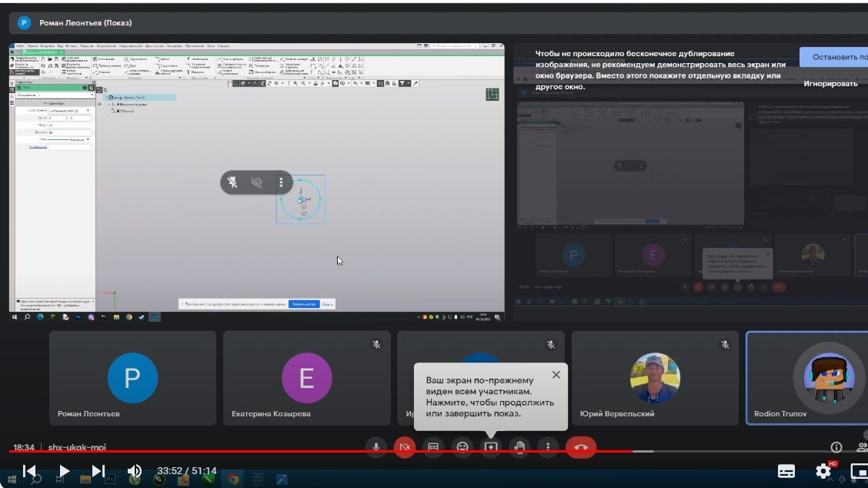868x488 pixels.
Task: Click the sketch orientation icon in viewport corner
Action: 492,94
